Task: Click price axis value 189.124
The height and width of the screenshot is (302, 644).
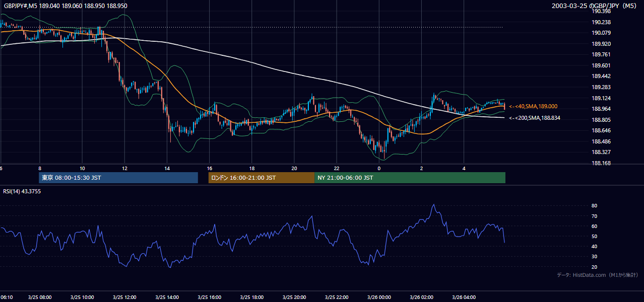Action: (x=601, y=98)
